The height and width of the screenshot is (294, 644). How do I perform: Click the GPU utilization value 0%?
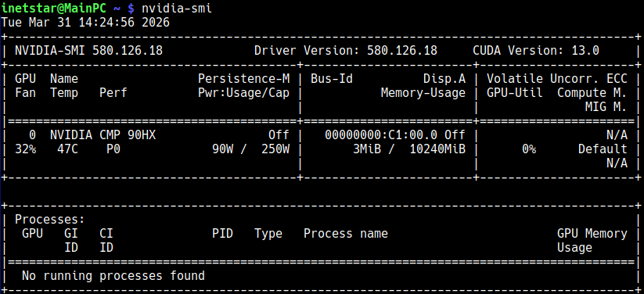pyautogui.click(x=529, y=149)
